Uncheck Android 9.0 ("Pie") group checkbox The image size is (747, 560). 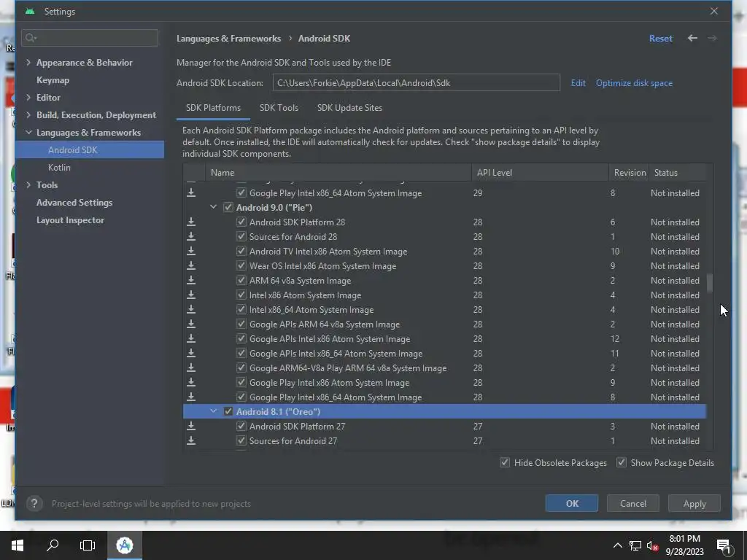[x=228, y=208]
